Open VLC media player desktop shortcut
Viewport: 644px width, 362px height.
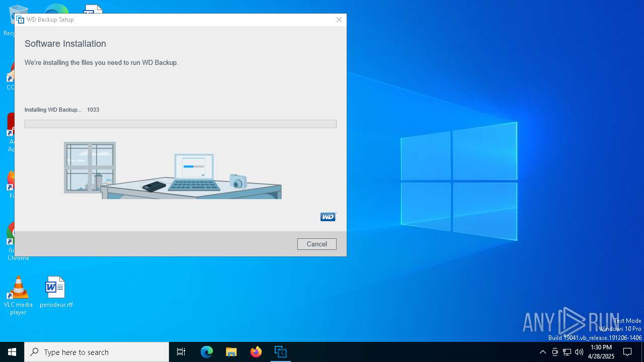(18, 296)
